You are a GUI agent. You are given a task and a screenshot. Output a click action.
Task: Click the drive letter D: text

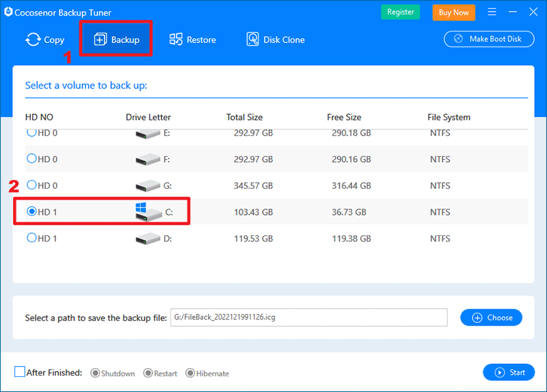168,239
